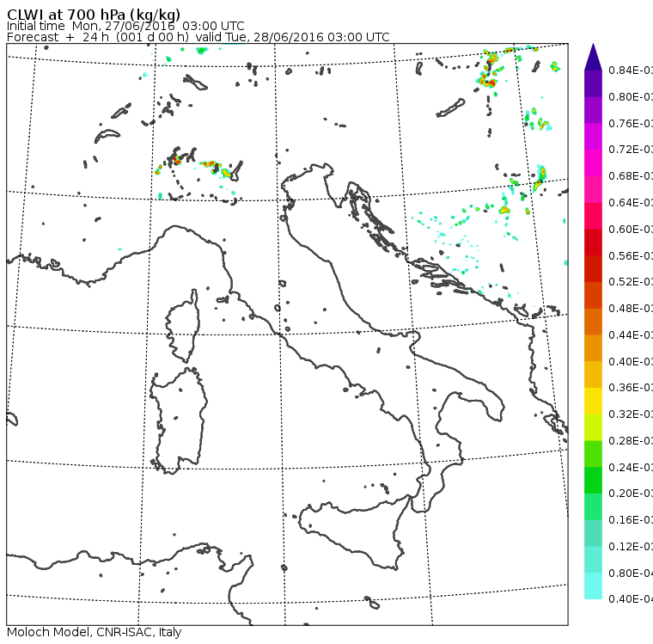Select green band between 0.20E-03 and 0.24E-03
The image size is (653, 644).
tap(593, 481)
